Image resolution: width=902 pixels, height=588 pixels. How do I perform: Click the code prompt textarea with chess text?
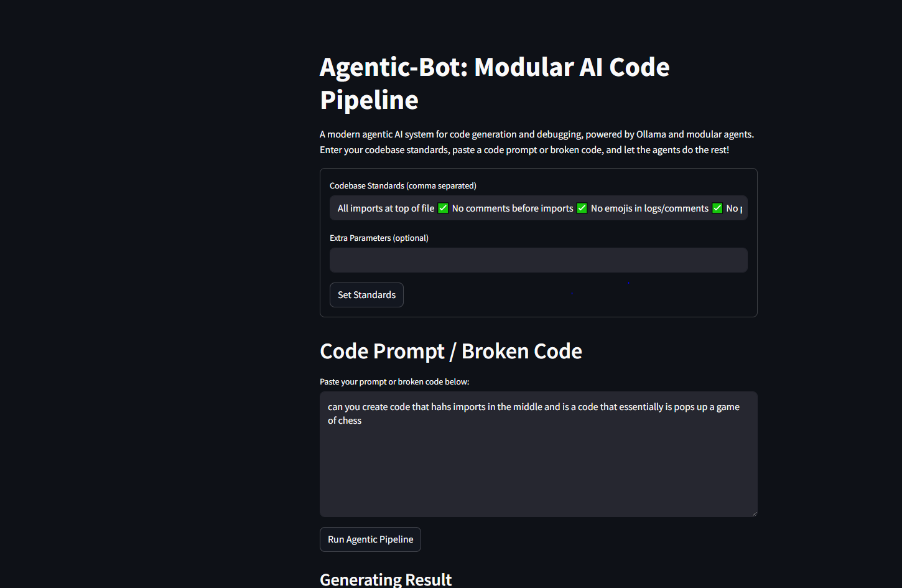tap(538, 454)
